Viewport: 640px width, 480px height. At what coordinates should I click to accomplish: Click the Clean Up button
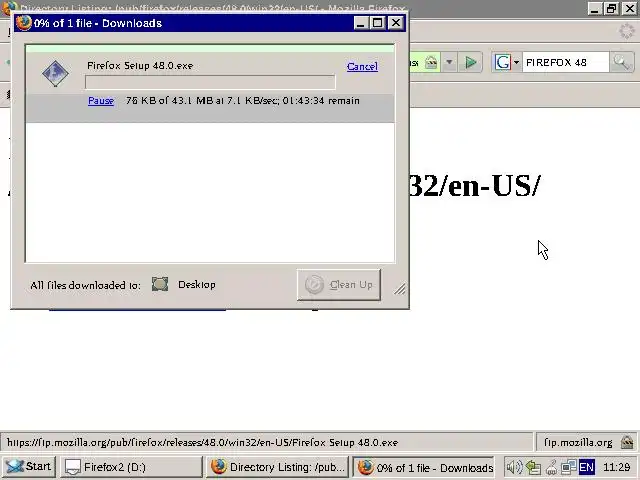click(339, 284)
